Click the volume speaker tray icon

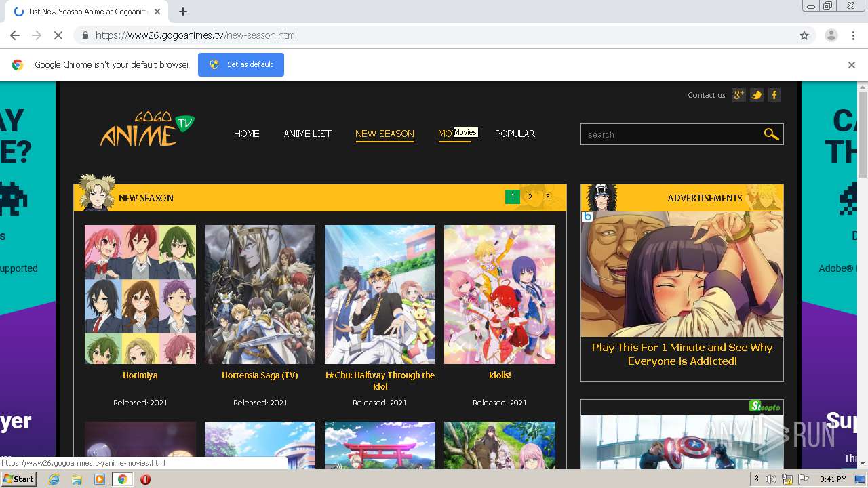coord(771,479)
